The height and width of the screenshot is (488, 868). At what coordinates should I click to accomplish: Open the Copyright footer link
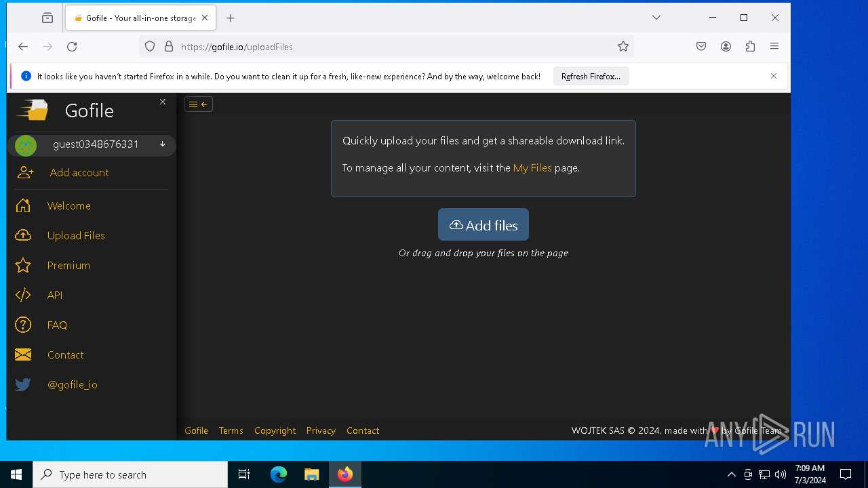[275, 431]
